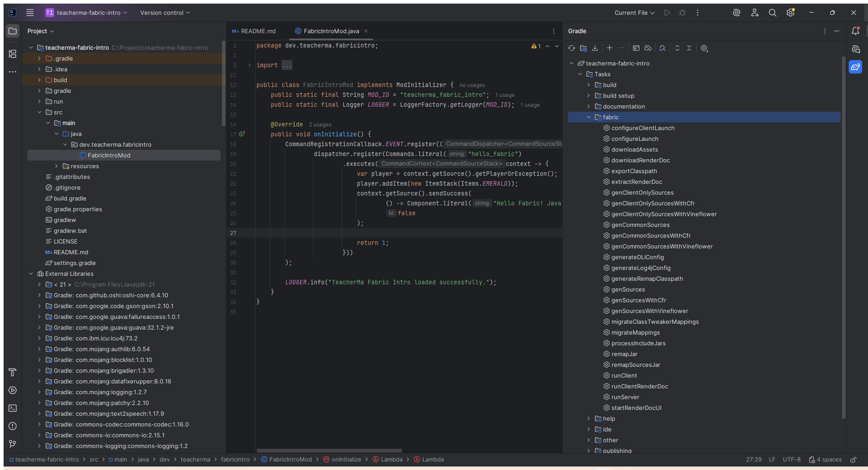Open Search Everywhere magnifier
This screenshot has height=470, width=868.
773,13
